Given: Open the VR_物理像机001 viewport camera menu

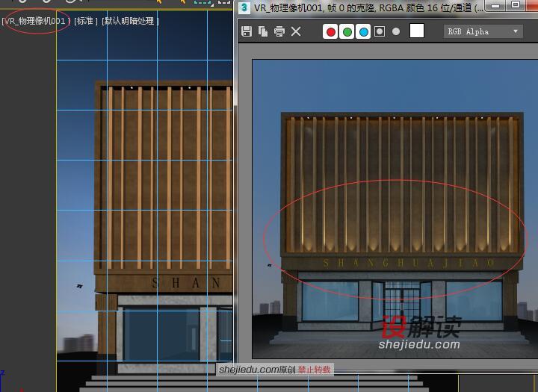Looking at the screenshot, I should click(36, 21).
